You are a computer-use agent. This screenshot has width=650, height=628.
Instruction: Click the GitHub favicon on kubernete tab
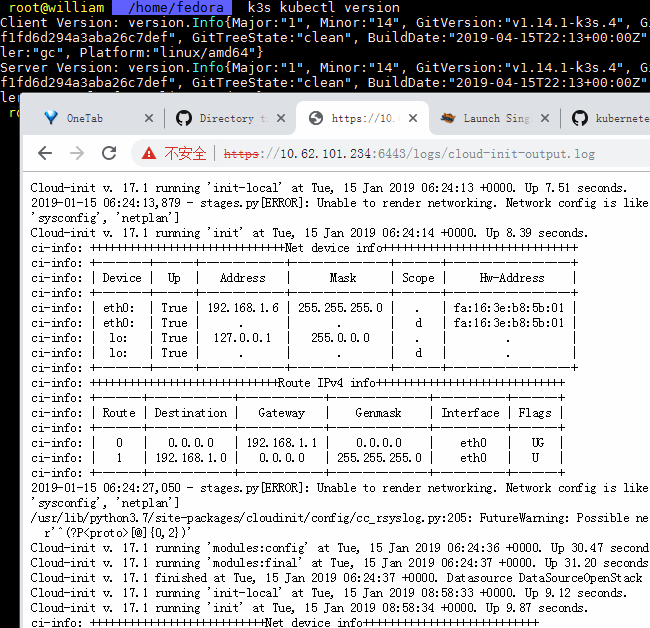[580, 118]
